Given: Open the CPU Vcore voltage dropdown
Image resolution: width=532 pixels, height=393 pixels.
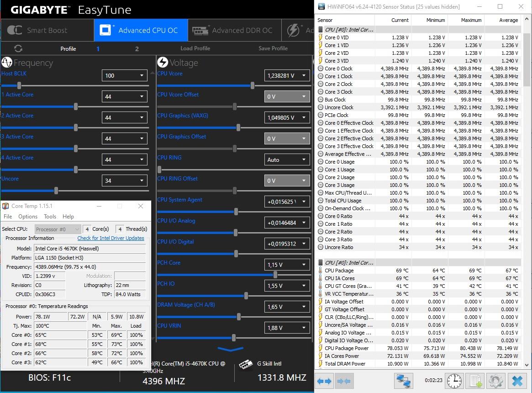Looking at the screenshot, I should point(287,75).
